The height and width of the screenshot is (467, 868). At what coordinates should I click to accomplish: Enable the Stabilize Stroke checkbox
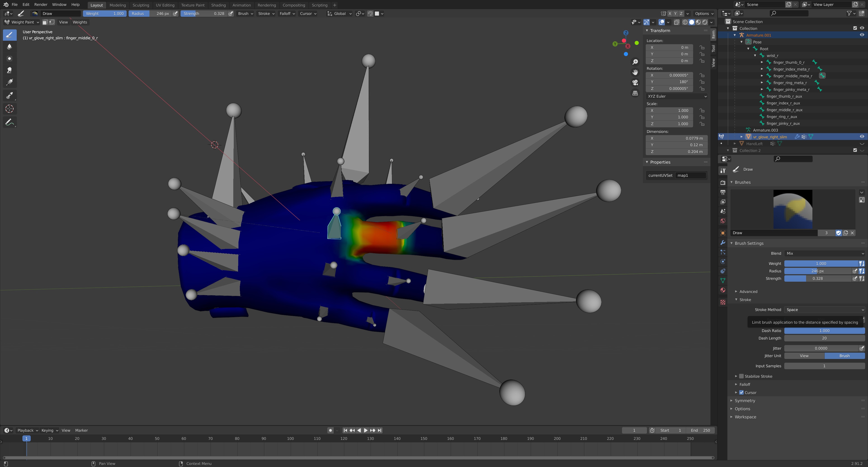[741, 376]
